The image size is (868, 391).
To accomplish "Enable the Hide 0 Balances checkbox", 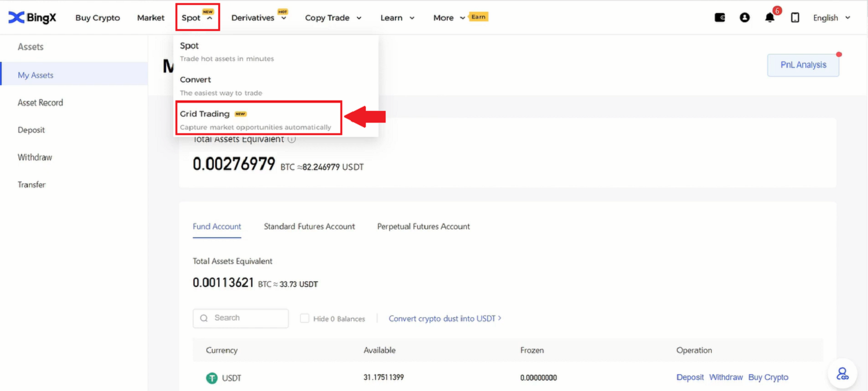I will click(x=304, y=318).
